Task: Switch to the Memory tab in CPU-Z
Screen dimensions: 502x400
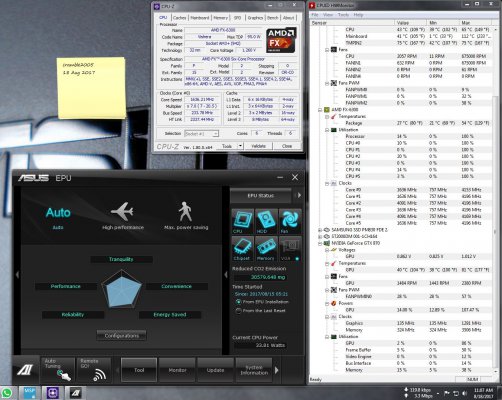Action: tap(220, 18)
